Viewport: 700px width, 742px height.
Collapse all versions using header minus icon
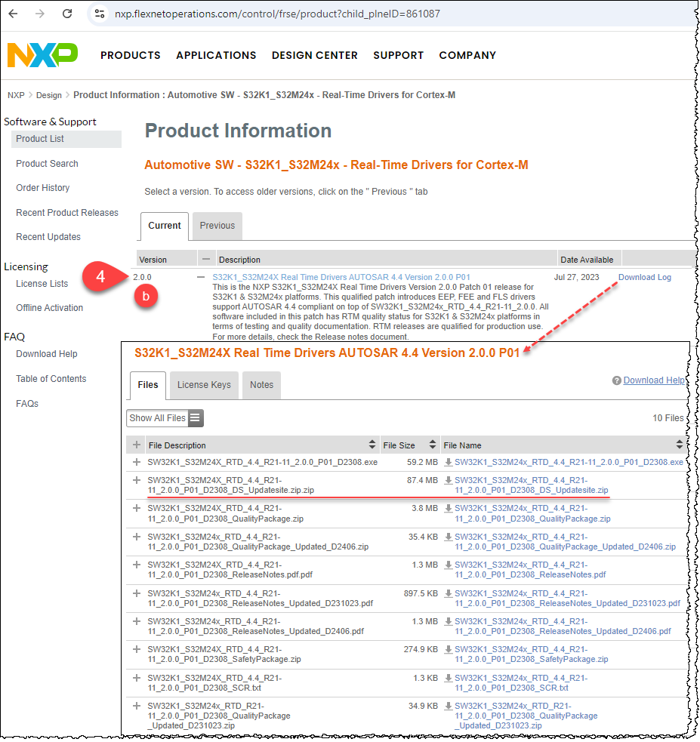206,260
